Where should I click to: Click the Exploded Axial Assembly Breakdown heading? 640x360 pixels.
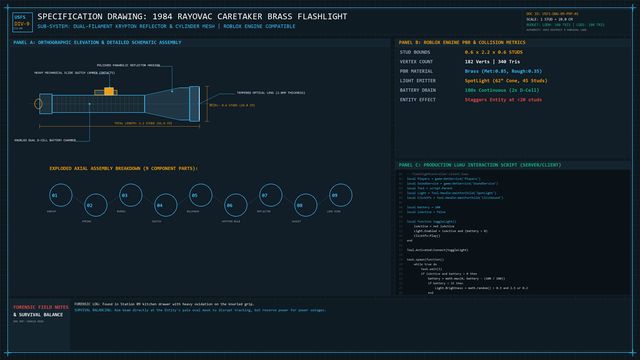[x=123, y=168]
